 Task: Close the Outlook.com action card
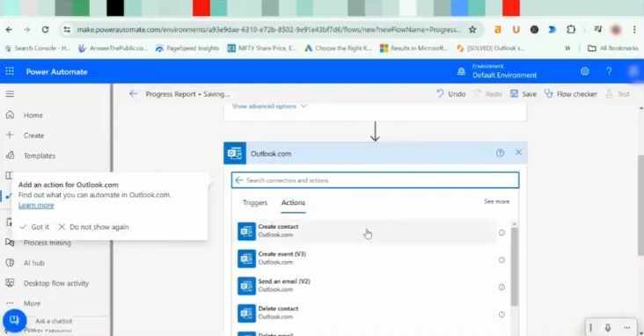pyautogui.click(x=519, y=152)
